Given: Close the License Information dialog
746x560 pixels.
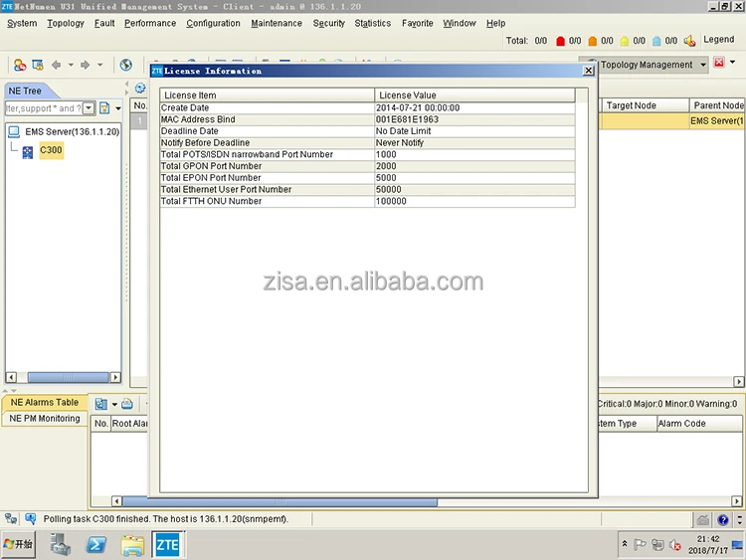Looking at the screenshot, I should coord(588,71).
